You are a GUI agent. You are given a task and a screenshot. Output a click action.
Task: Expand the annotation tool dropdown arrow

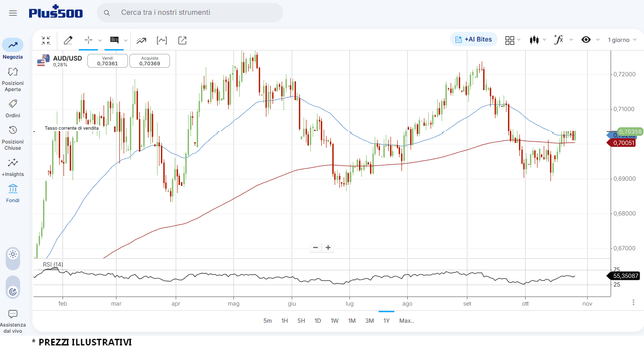point(126,41)
